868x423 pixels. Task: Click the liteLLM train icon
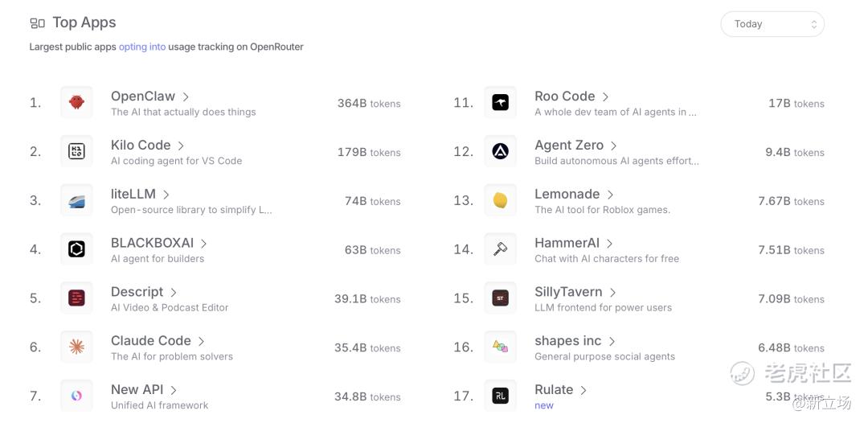(76, 201)
